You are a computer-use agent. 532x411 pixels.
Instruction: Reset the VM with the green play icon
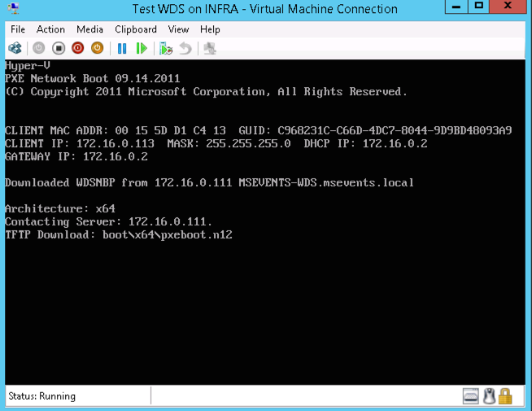(x=142, y=48)
